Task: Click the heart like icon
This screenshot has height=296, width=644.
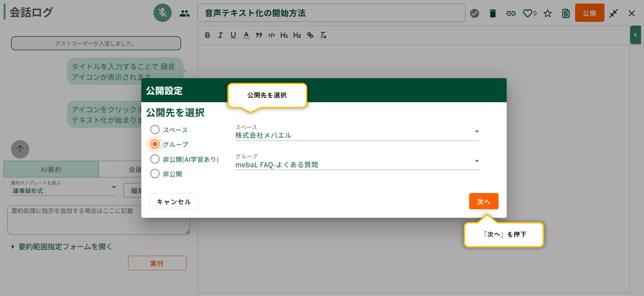Action: pos(527,13)
